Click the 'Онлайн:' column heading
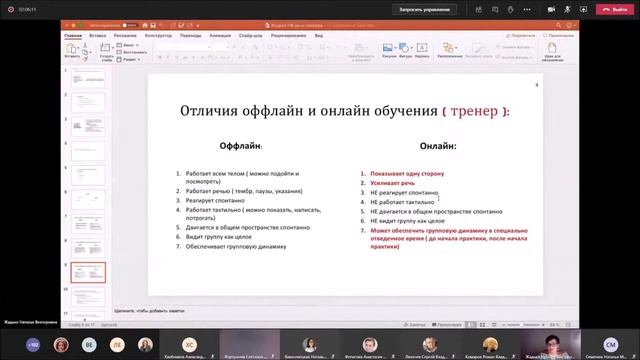640x360 pixels. tap(438, 146)
